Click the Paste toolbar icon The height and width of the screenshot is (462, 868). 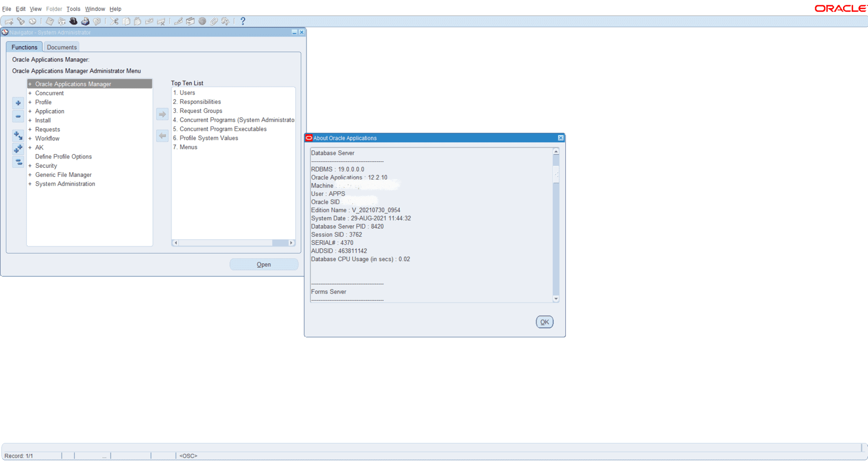coord(138,21)
